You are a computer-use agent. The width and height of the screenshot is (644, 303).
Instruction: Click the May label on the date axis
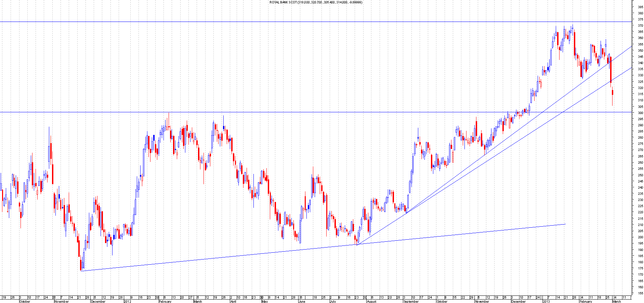(265, 301)
